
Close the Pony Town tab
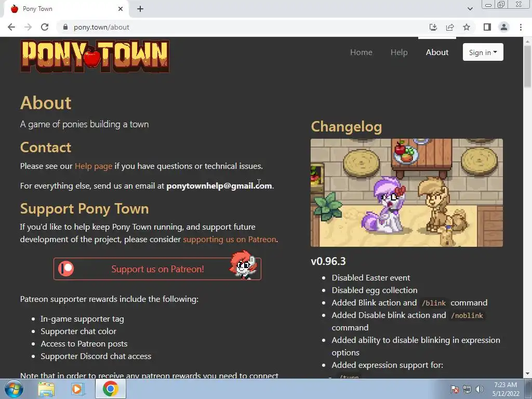(x=121, y=9)
